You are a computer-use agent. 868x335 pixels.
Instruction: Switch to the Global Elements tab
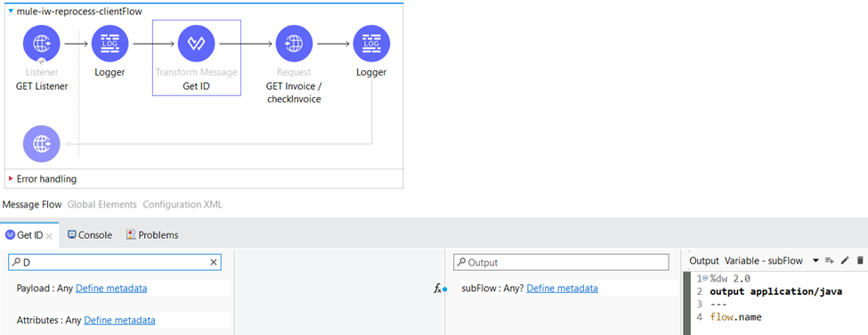click(101, 204)
